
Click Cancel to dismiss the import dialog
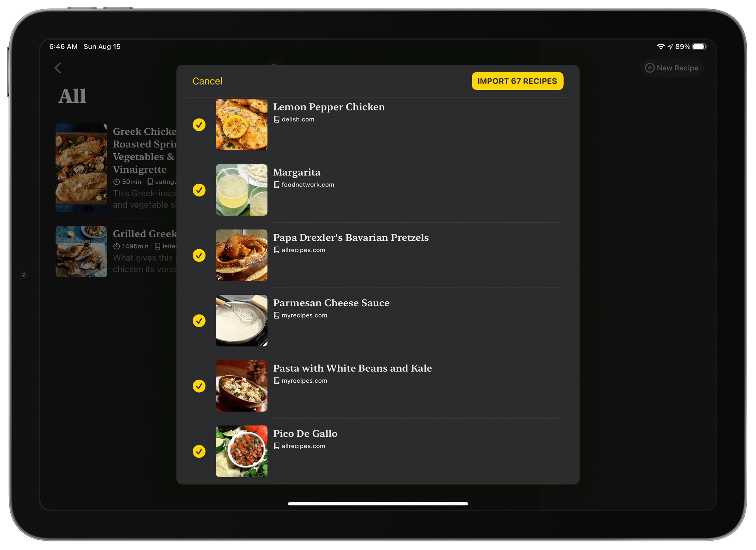click(208, 81)
